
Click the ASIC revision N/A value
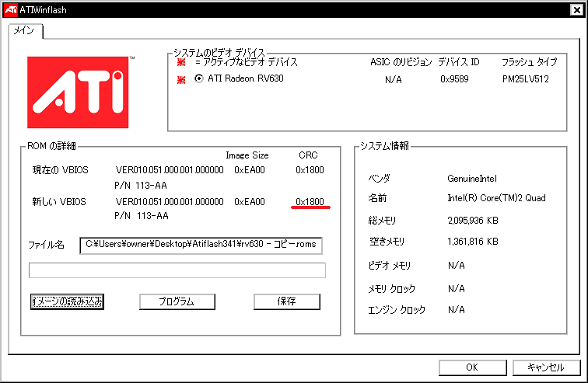[x=394, y=79]
